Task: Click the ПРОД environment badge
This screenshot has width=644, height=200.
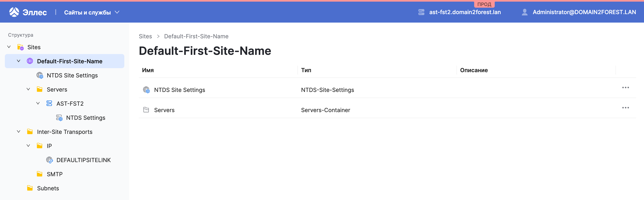Action: click(x=484, y=4)
